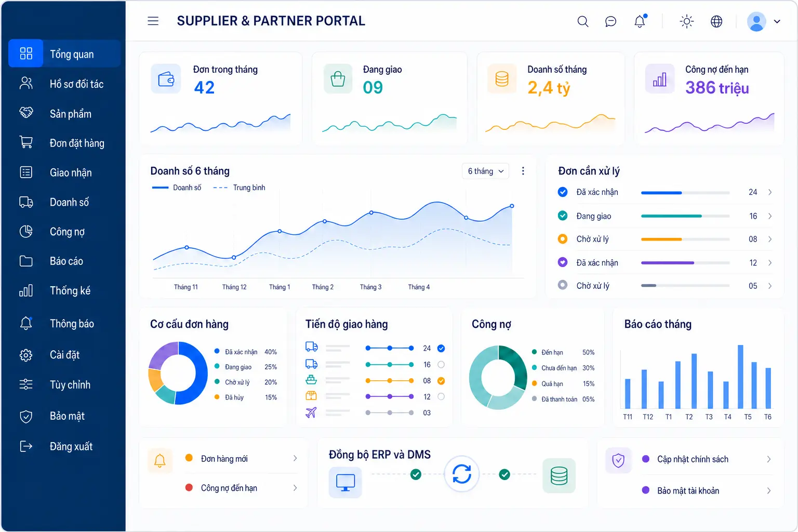Open the three-dot menu on Doanh số chart
This screenshot has height=532, width=798.
pyautogui.click(x=523, y=171)
